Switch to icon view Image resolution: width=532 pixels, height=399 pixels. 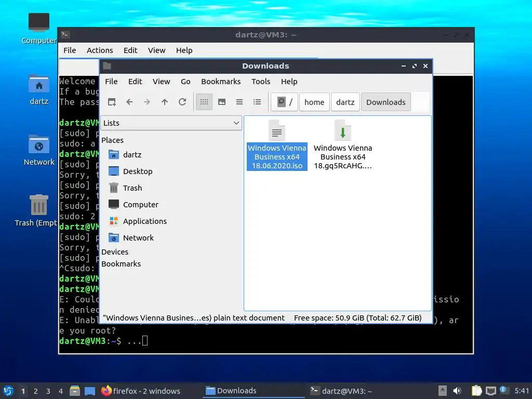[x=204, y=102]
